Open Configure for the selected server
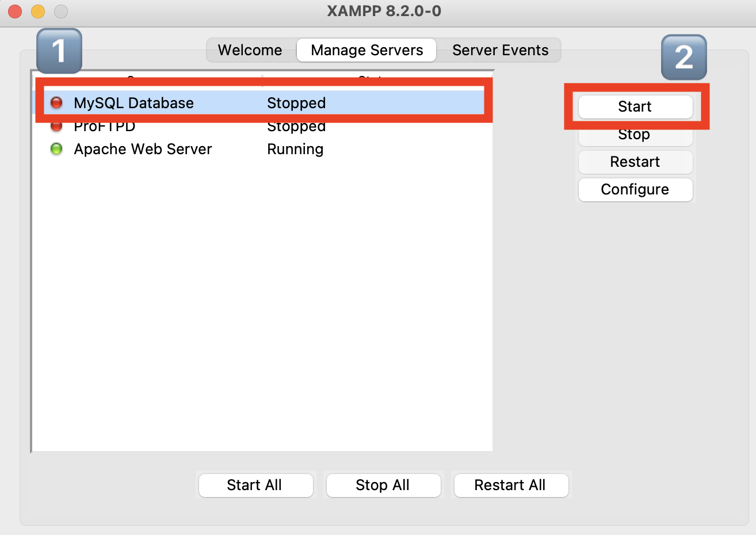Screen dimensions: 756x535 pyautogui.click(x=635, y=190)
